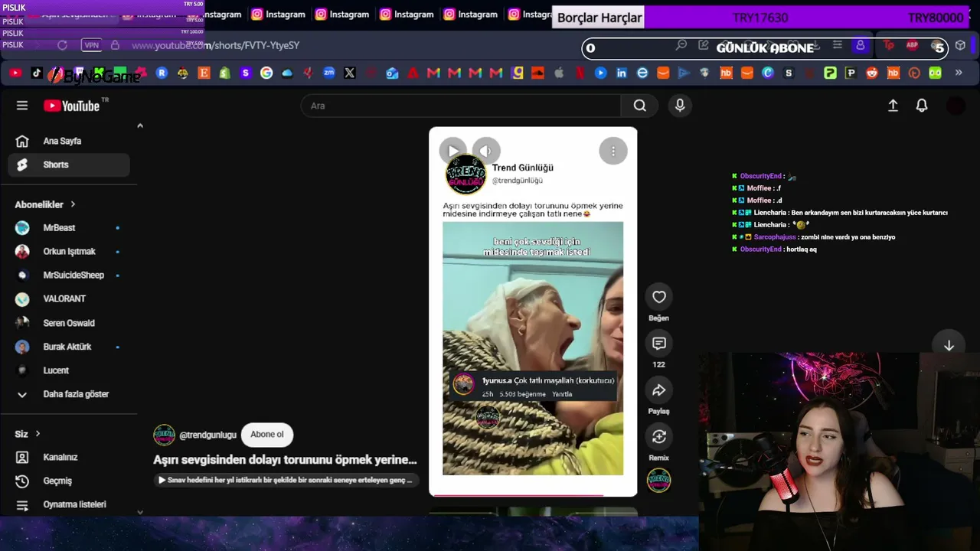
Task: Open the Burak Aktürk subscription
Action: tap(69, 347)
